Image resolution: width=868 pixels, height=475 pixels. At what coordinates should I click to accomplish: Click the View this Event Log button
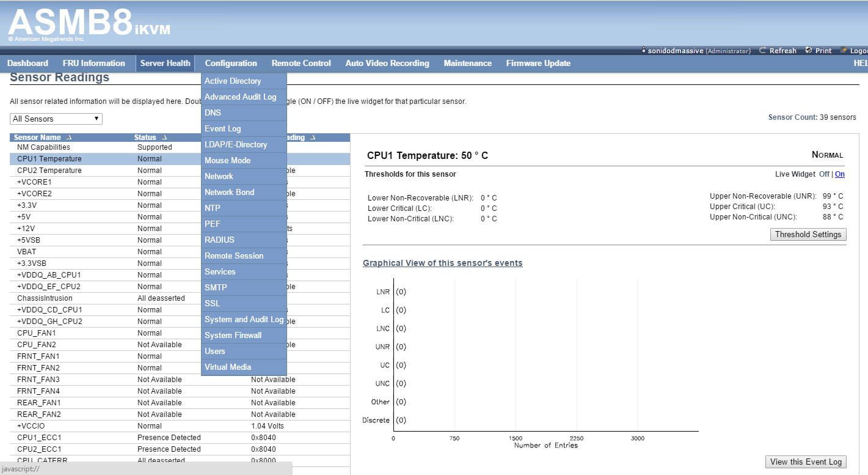tap(806, 462)
